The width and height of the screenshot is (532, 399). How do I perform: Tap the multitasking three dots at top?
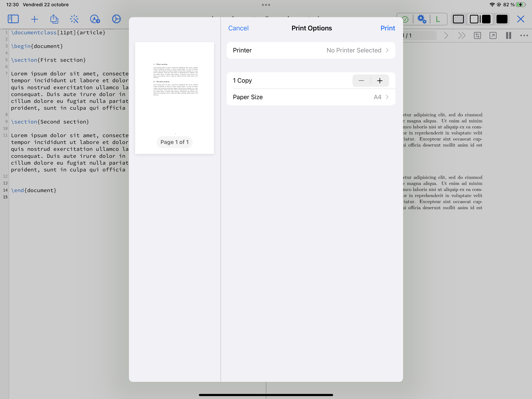pyautogui.click(x=266, y=5)
